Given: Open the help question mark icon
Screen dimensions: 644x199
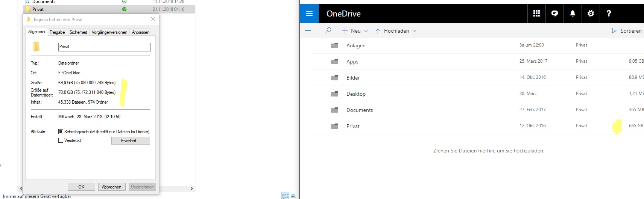Looking at the screenshot, I should pos(609,14).
